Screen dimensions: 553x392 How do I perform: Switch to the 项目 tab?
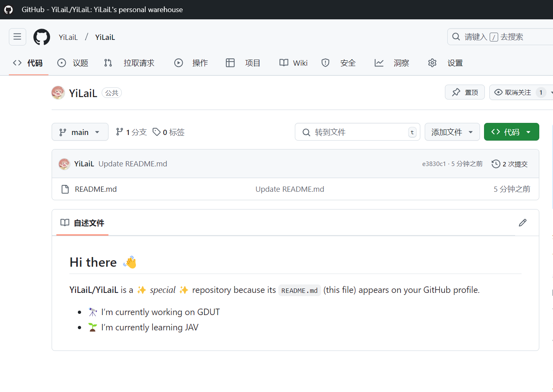coord(243,63)
